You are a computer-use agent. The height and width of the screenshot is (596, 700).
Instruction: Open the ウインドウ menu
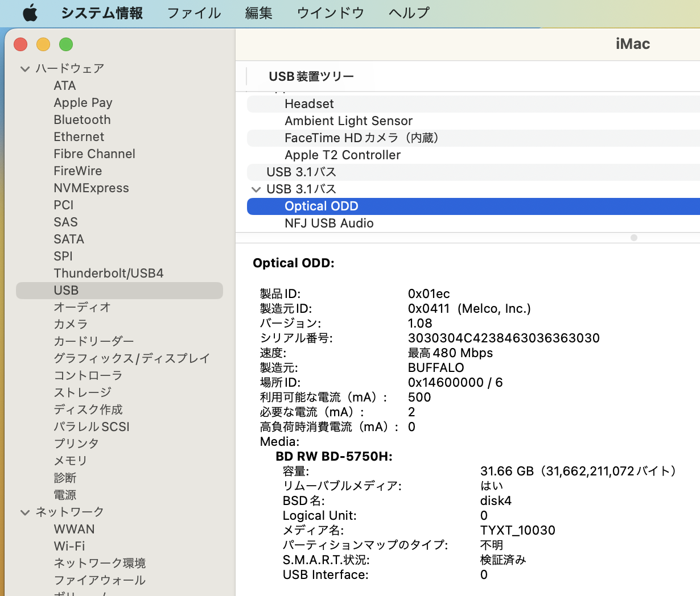330,13
